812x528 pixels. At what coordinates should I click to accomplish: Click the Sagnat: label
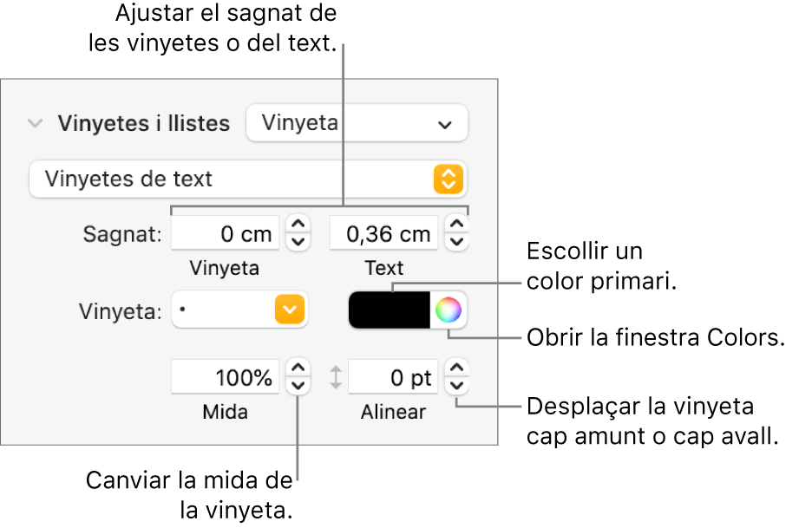[x=122, y=234]
